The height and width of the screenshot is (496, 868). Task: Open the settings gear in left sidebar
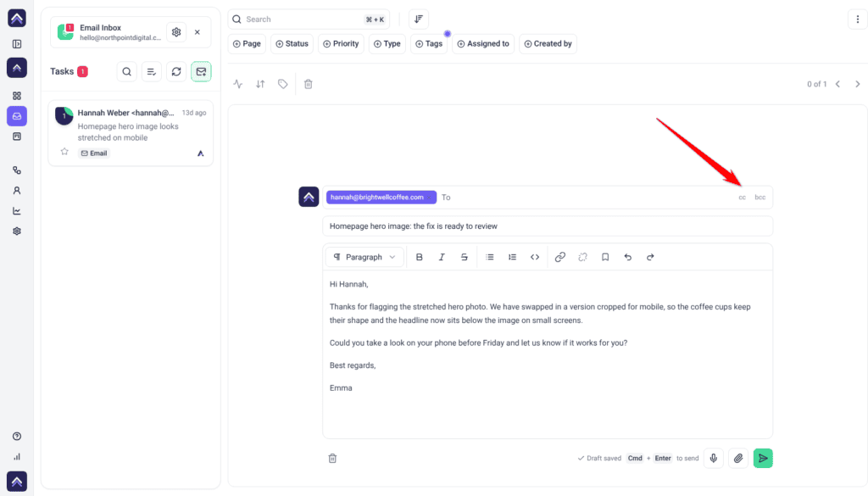tap(17, 231)
